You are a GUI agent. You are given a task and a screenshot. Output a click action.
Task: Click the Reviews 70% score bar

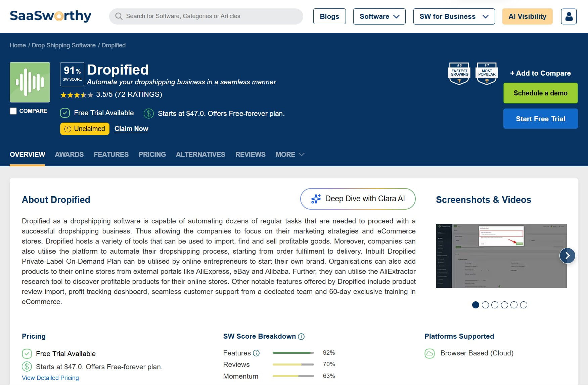tap(293, 365)
